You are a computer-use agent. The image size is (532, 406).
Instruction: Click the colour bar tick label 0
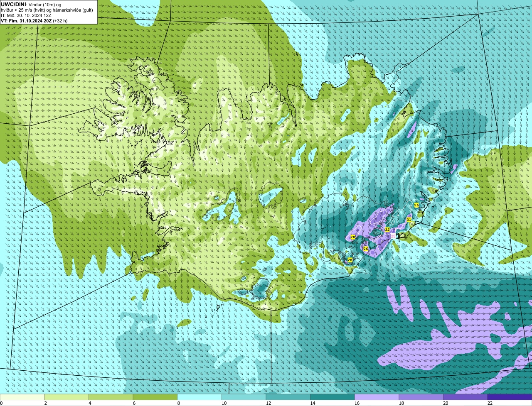coord(2,403)
